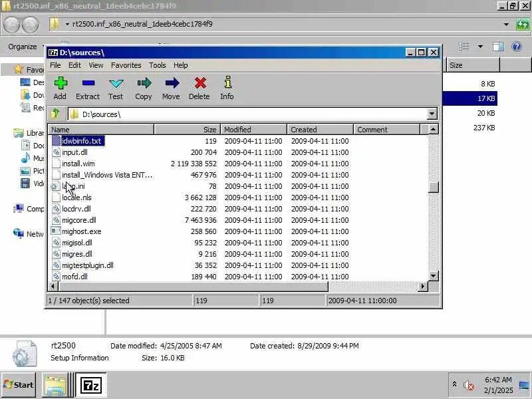Sort by Modified column header
This screenshot has width=532, height=399.
[x=254, y=130]
